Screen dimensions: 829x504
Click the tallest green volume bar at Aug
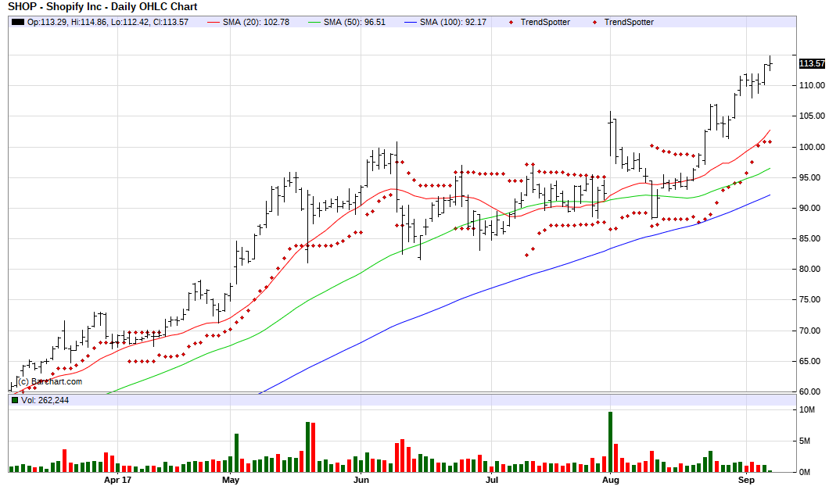pos(611,441)
